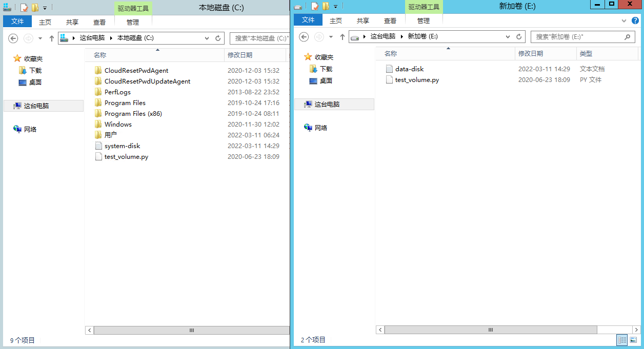Go back using the arrow in the E: window
The width and height of the screenshot is (644, 349).
304,37
